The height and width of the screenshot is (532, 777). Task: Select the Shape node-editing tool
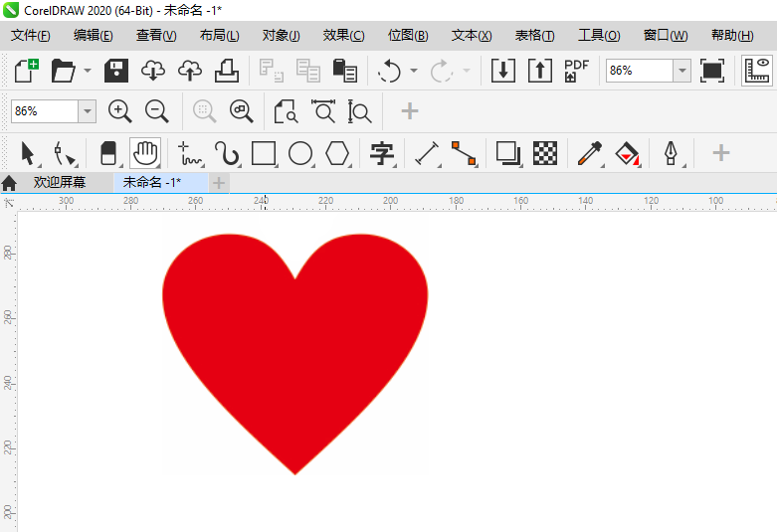(x=65, y=153)
